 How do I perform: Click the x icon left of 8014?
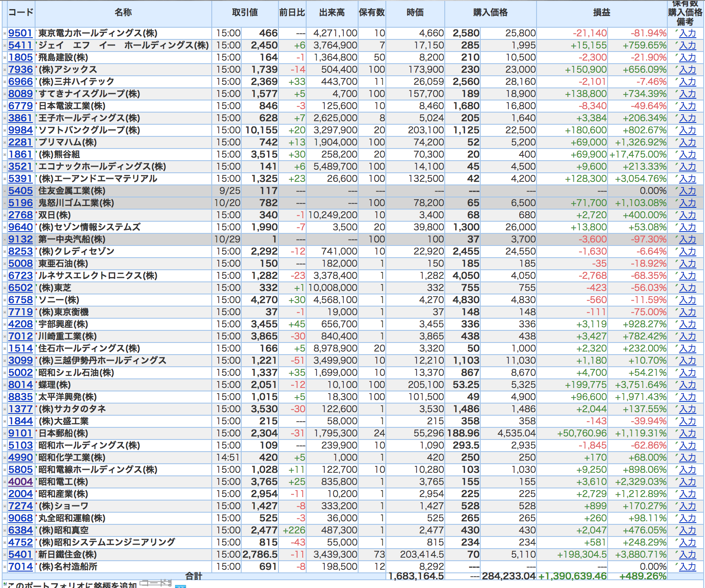tap(5, 385)
